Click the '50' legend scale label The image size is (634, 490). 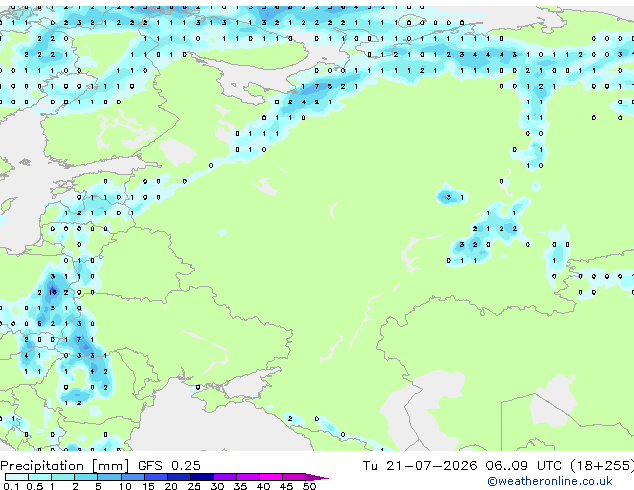(309, 486)
